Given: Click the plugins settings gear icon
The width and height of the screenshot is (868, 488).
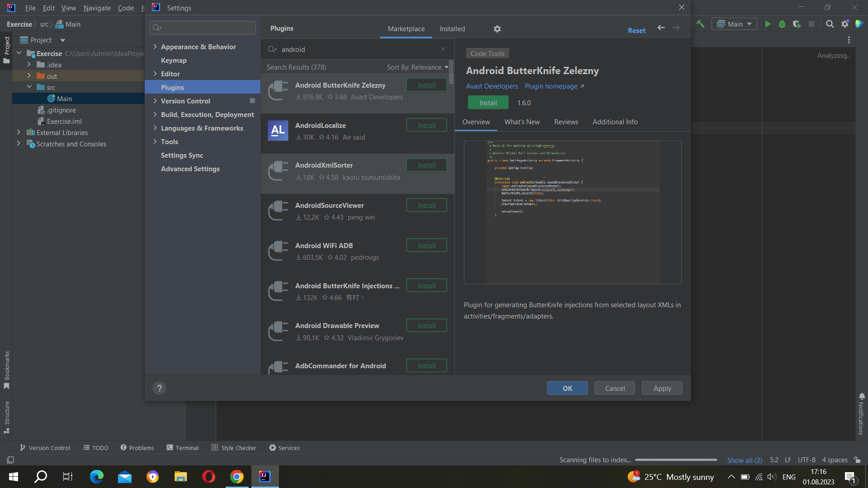Looking at the screenshot, I should pyautogui.click(x=497, y=29).
